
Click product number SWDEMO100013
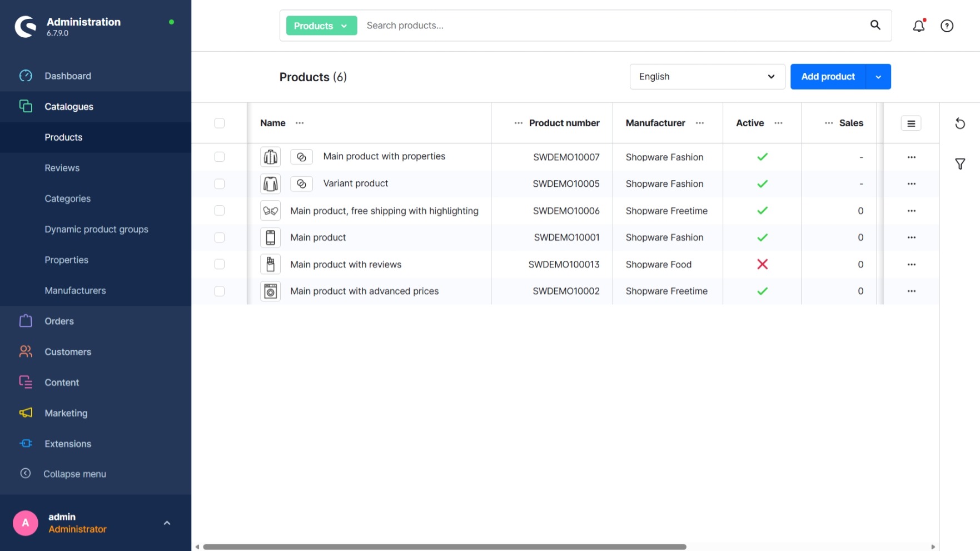564,265
